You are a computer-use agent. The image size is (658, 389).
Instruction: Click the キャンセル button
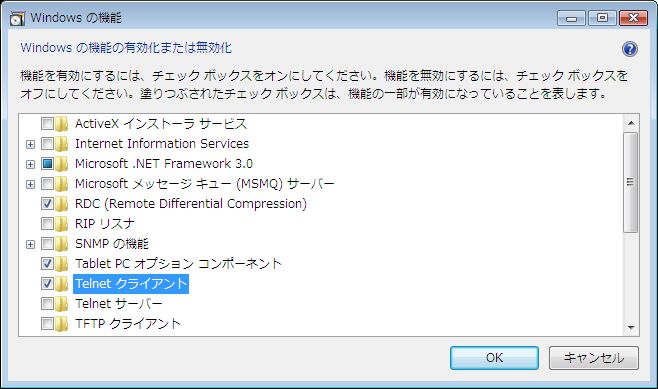pos(594,358)
